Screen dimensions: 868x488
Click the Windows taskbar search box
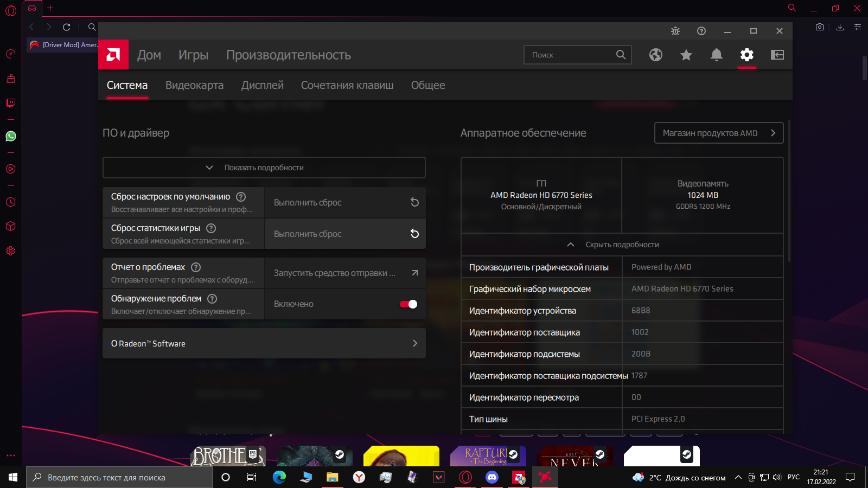tap(119, 477)
